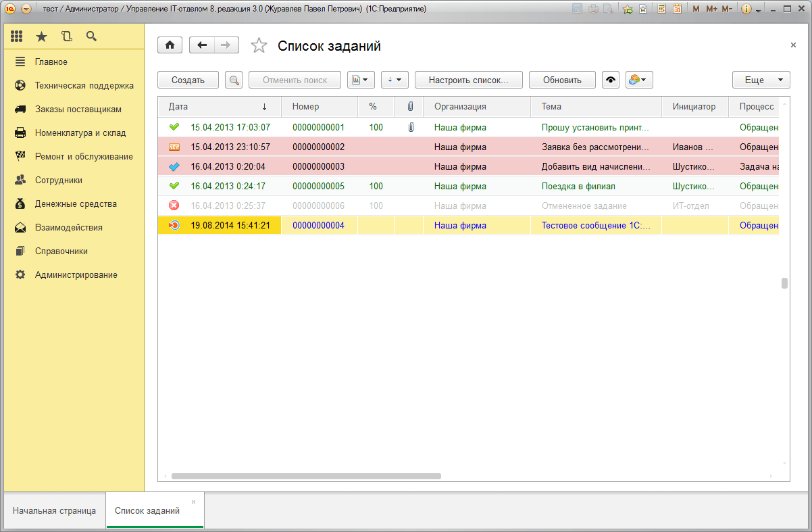
Task: Click the horizontal scrollbar thumb of the list
Action: [306, 476]
